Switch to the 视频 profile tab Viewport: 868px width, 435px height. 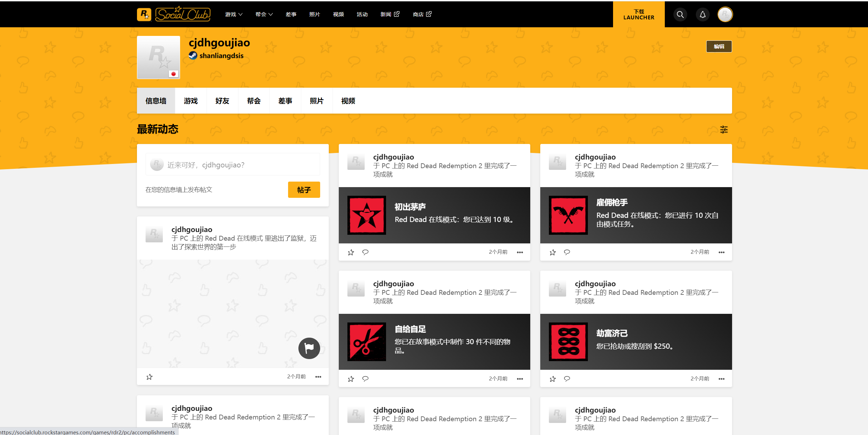coord(348,101)
